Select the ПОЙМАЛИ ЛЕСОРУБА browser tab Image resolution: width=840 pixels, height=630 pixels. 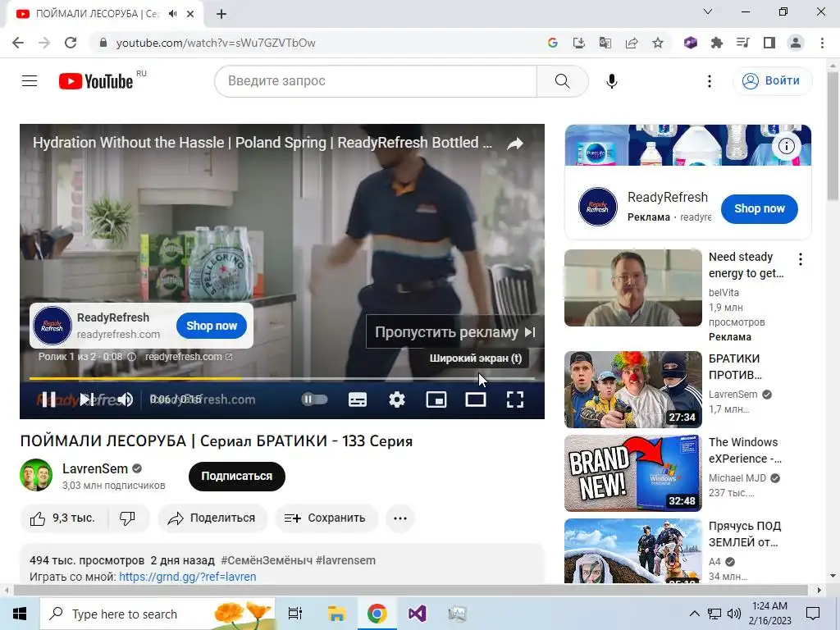pos(104,14)
